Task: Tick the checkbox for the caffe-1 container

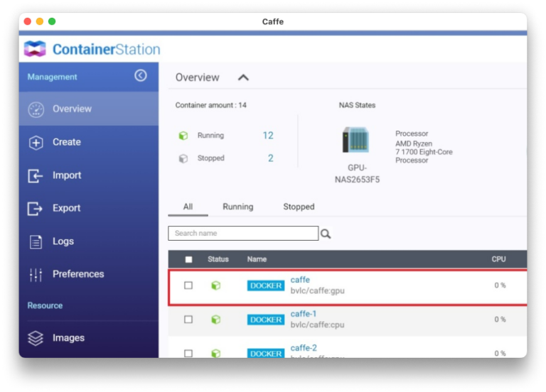Action: coord(188,320)
